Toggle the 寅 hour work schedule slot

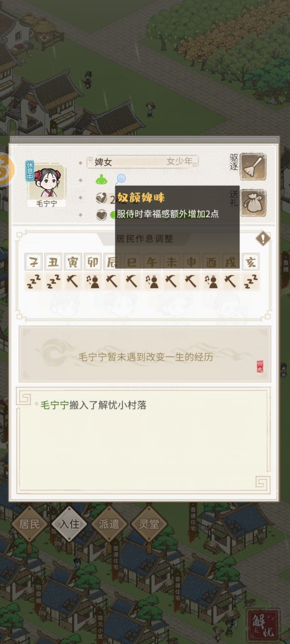click(x=73, y=282)
